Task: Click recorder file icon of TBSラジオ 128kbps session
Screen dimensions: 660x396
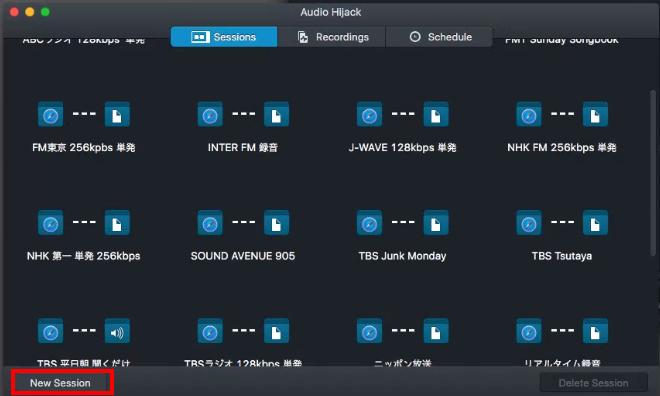Action: click(x=277, y=332)
